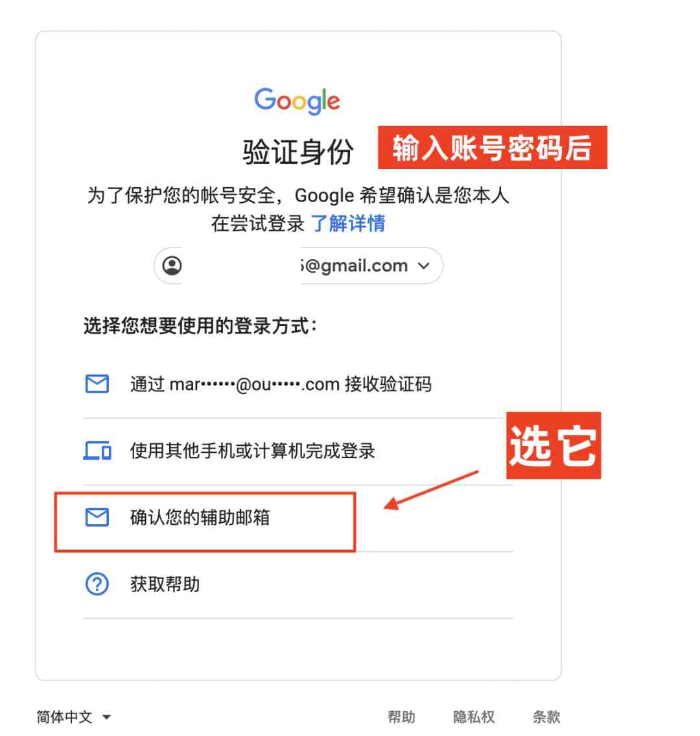Select the 获取帮助 option

[297, 584]
